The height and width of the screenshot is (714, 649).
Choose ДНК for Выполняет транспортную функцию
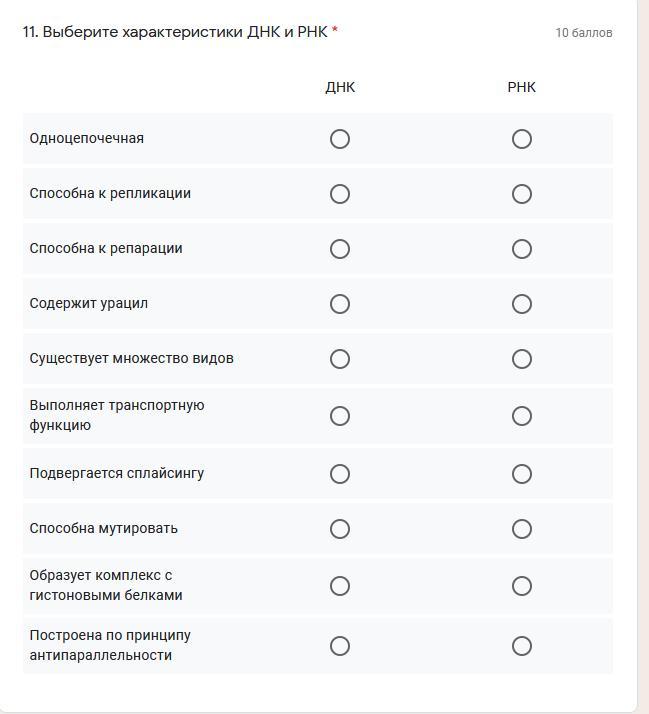click(x=340, y=416)
